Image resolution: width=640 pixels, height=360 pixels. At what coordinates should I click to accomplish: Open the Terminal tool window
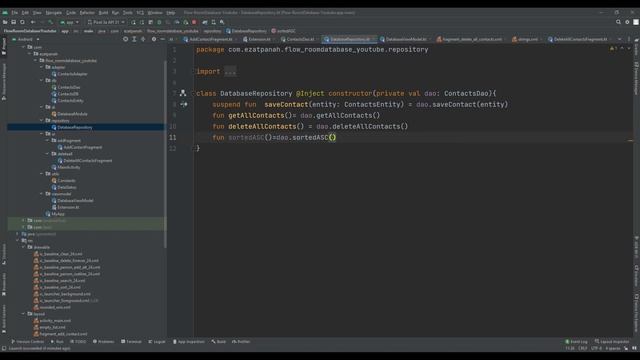[x=131, y=342]
